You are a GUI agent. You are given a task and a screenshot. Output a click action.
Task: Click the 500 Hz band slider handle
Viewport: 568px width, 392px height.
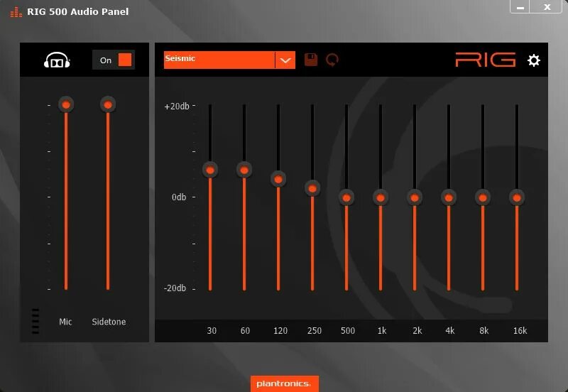[346, 198]
